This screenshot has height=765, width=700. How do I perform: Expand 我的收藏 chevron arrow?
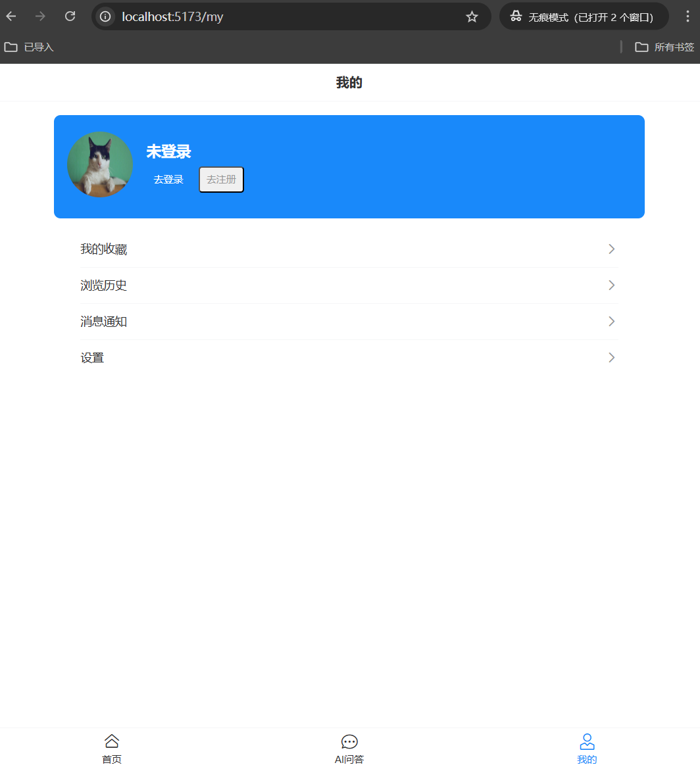pos(611,249)
